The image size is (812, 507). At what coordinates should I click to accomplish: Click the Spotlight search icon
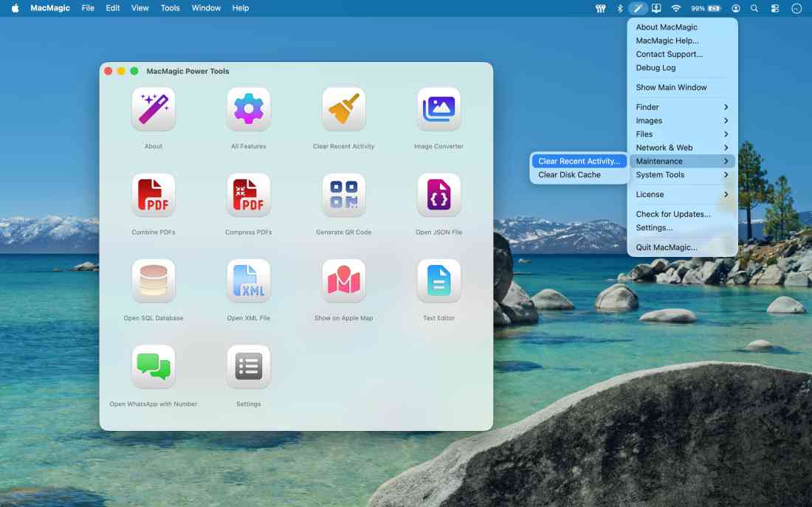tap(754, 8)
